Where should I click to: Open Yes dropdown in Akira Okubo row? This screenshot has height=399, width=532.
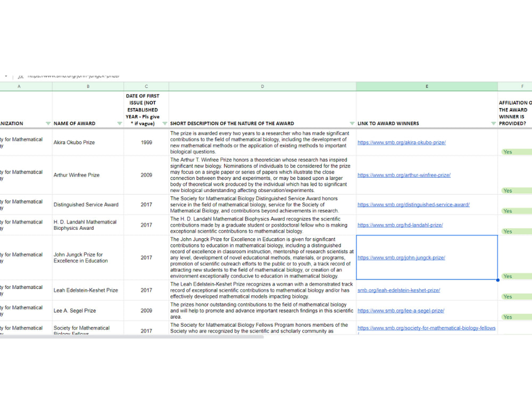point(517,152)
